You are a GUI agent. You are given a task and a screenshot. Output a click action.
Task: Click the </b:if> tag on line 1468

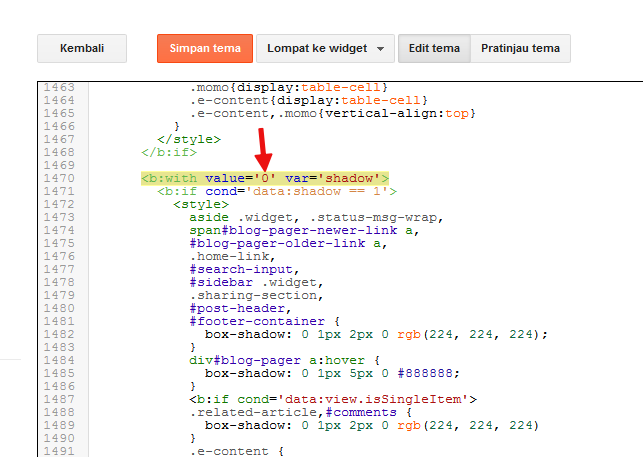click(169, 152)
